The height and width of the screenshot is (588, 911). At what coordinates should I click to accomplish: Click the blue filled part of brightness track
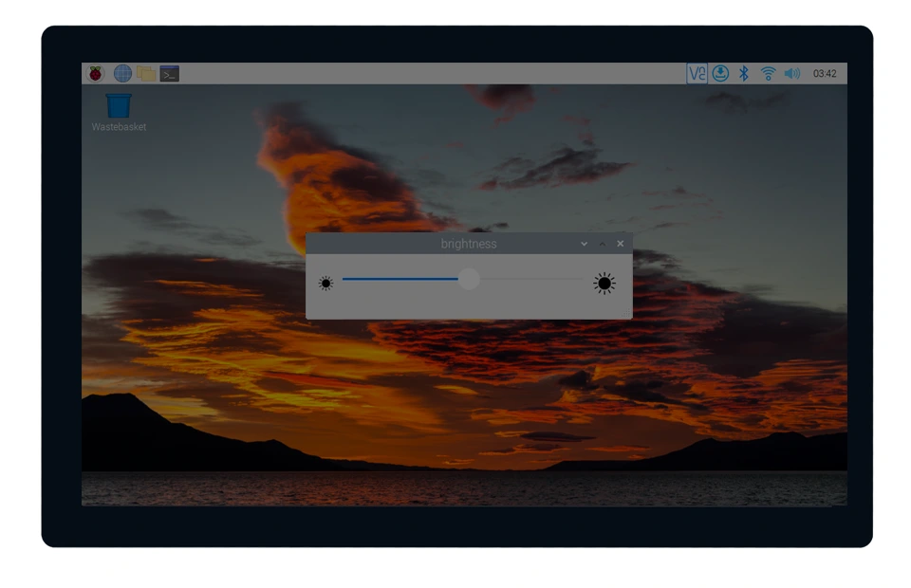point(399,279)
